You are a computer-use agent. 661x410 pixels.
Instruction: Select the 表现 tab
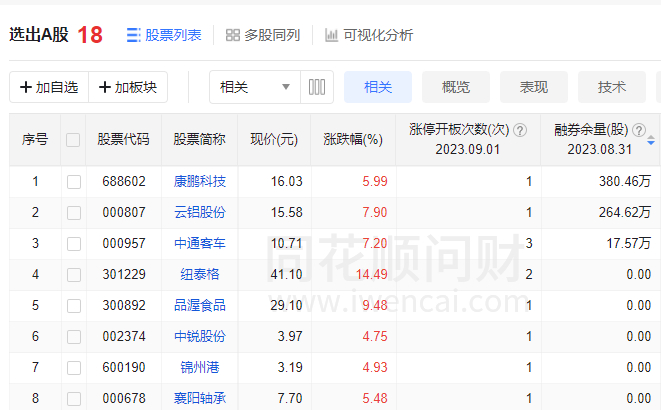tap(534, 87)
